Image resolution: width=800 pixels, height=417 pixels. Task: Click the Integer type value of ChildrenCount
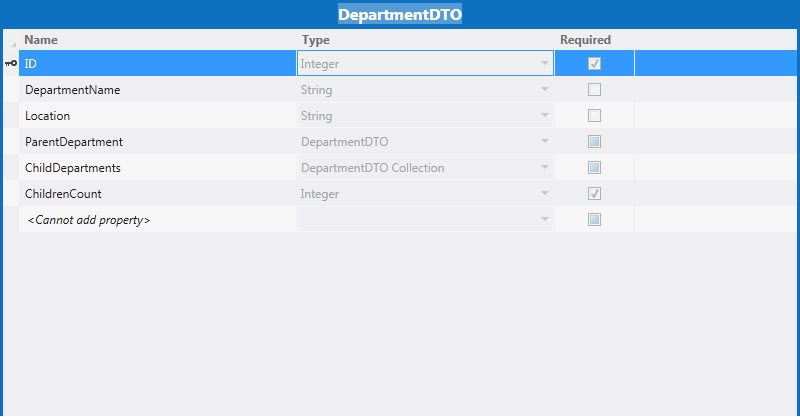pyautogui.click(x=319, y=194)
